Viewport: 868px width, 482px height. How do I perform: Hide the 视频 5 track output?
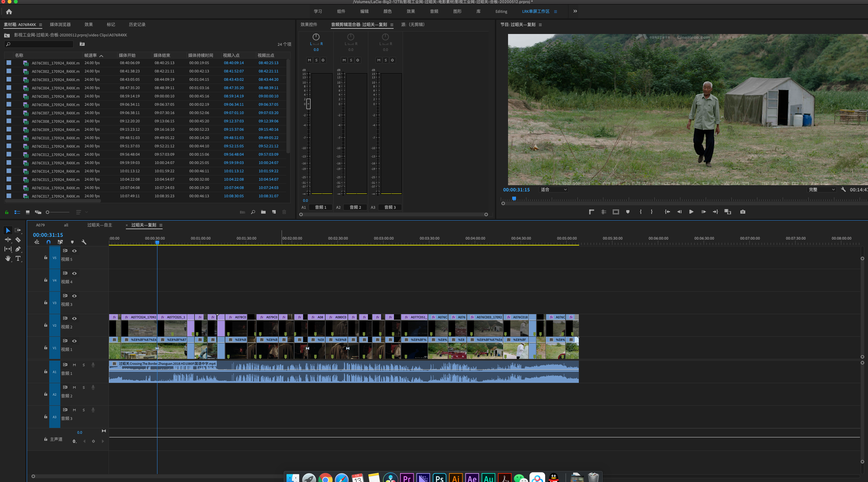[74, 251]
